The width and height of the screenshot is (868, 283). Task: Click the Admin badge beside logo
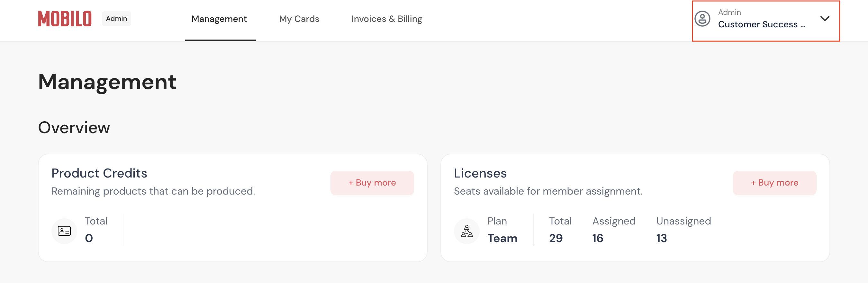[116, 19]
